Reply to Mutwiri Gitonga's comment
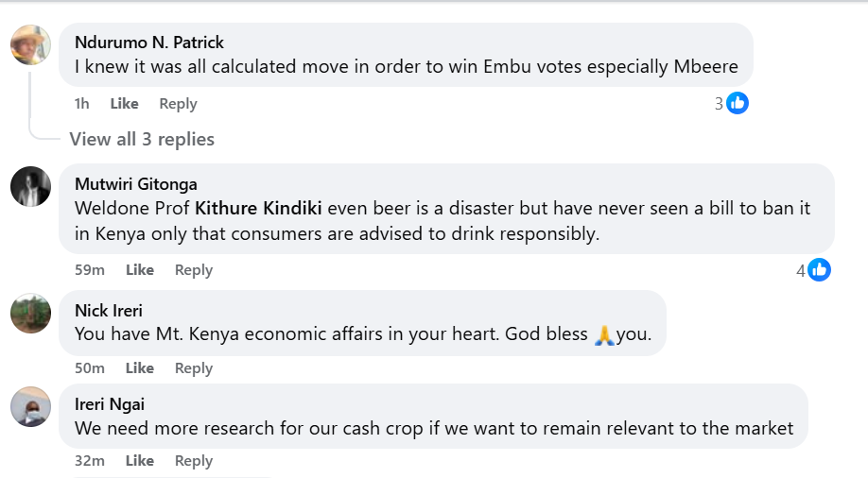Image resolution: width=868 pixels, height=478 pixels. coord(193,270)
